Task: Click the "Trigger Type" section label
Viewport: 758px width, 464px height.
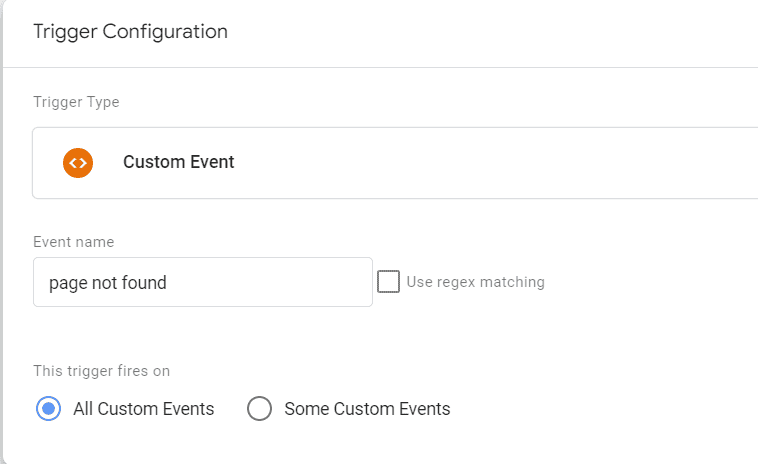Action: [76, 102]
